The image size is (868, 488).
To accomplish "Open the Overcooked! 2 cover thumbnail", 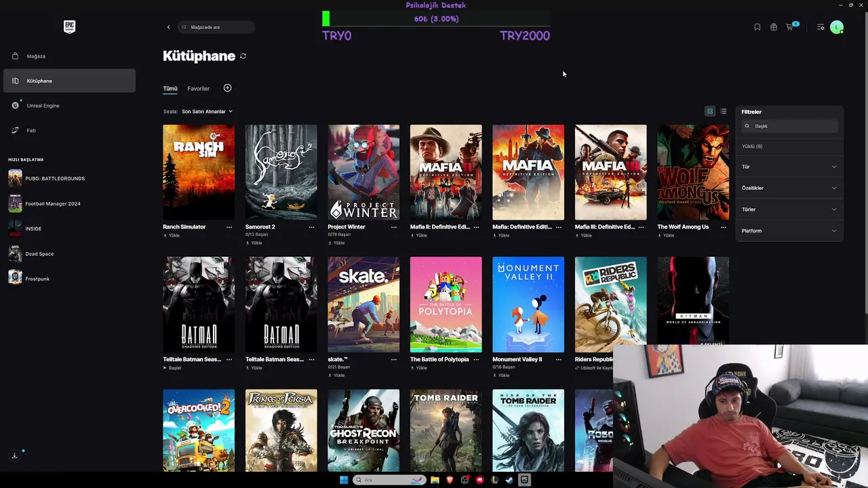I will (199, 430).
